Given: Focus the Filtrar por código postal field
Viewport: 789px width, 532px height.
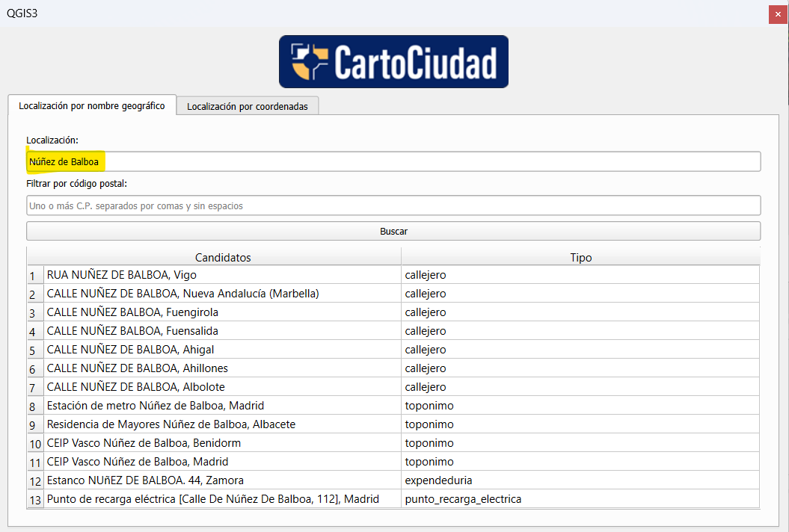Looking at the screenshot, I should tap(393, 205).
